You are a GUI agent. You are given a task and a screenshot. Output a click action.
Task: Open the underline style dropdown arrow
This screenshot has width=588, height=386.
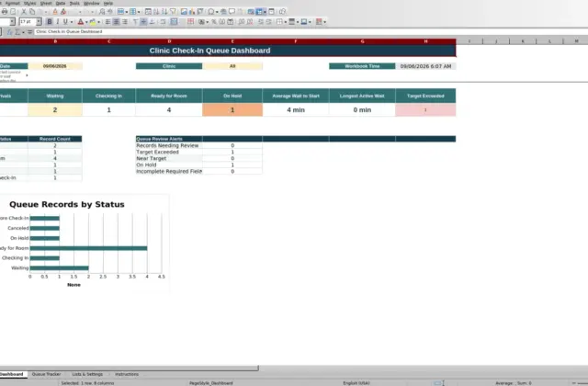coord(72,22)
